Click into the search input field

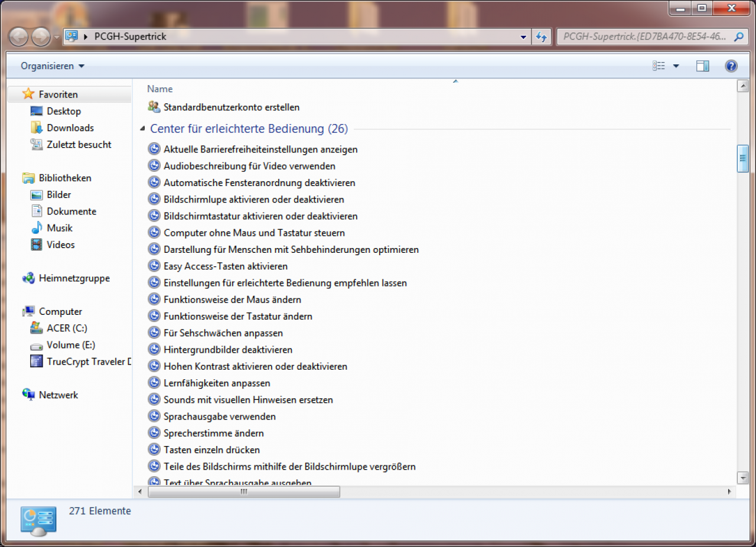point(644,37)
